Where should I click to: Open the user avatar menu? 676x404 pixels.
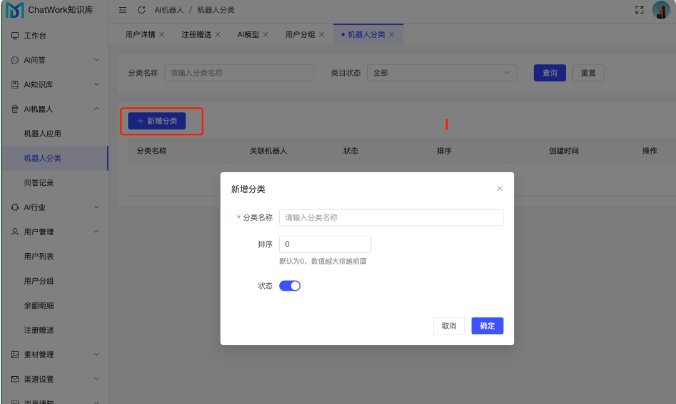click(x=661, y=10)
